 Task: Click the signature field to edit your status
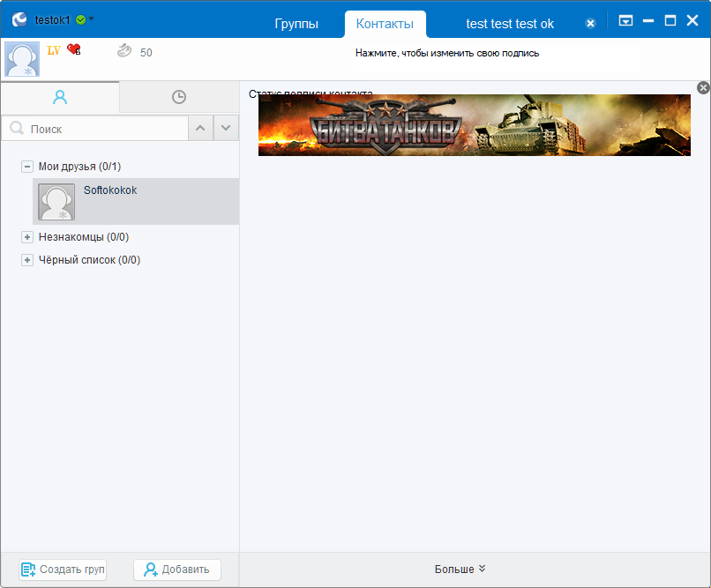point(497,58)
